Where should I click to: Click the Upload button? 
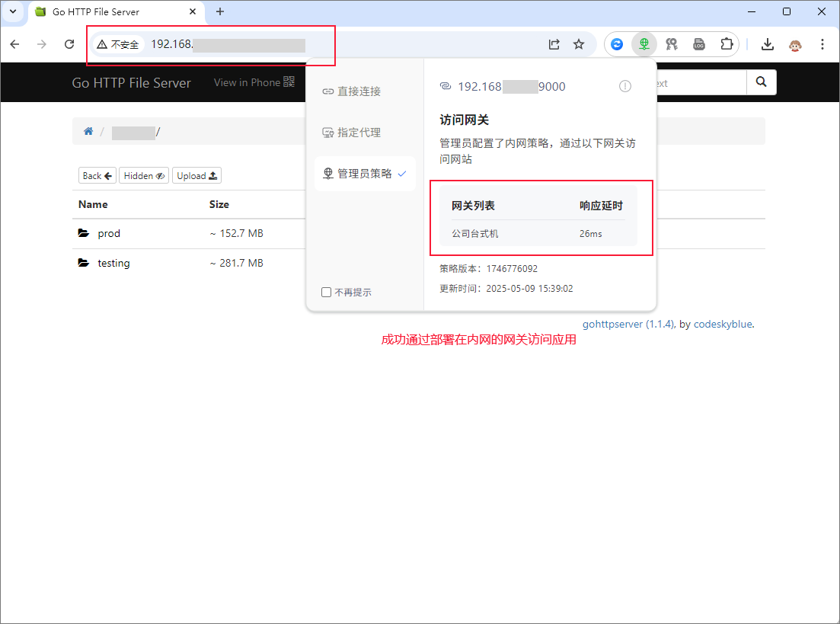tap(196, 176)
